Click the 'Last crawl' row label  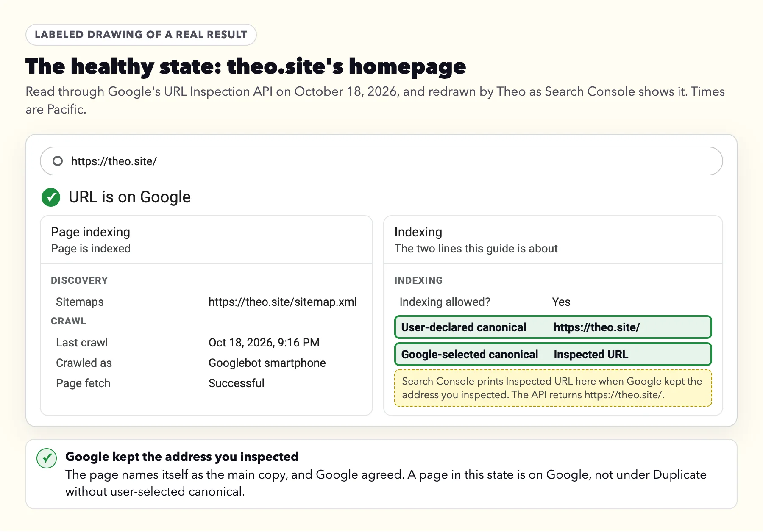point(82,343)
